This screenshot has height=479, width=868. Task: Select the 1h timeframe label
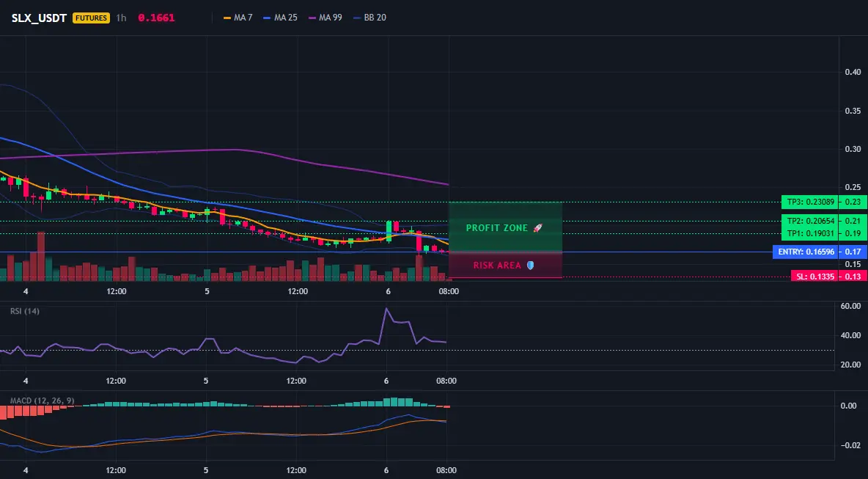pyautogui.click(x=121, y=18)
